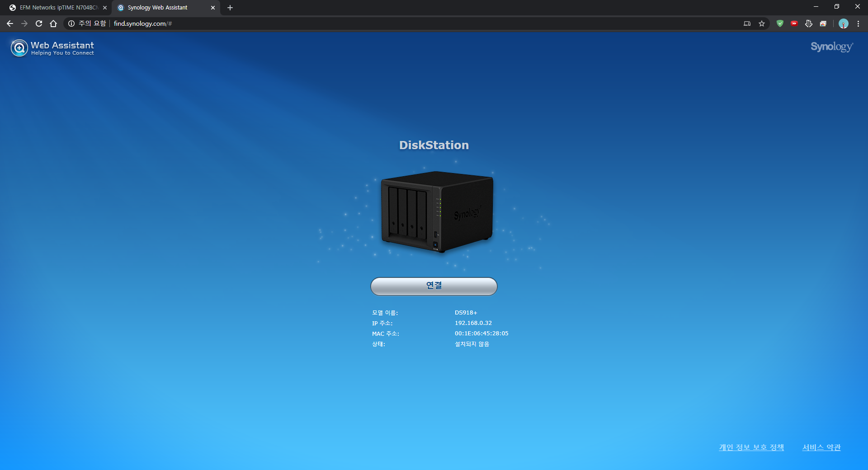Image resolution: width=868 pixels, height=470 pixels.
Task: Click the DiskStation NAS device image
Action: tap(437, 211)
